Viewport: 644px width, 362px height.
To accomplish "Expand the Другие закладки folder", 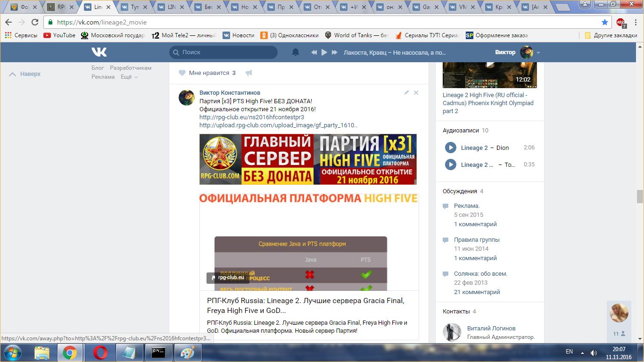I will point(611,35).
